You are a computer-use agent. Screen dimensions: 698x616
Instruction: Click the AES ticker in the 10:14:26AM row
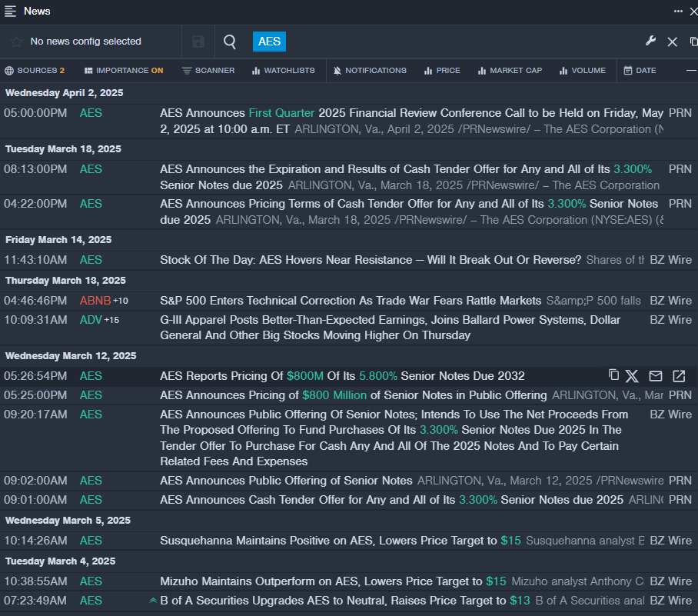click(91, 541)
